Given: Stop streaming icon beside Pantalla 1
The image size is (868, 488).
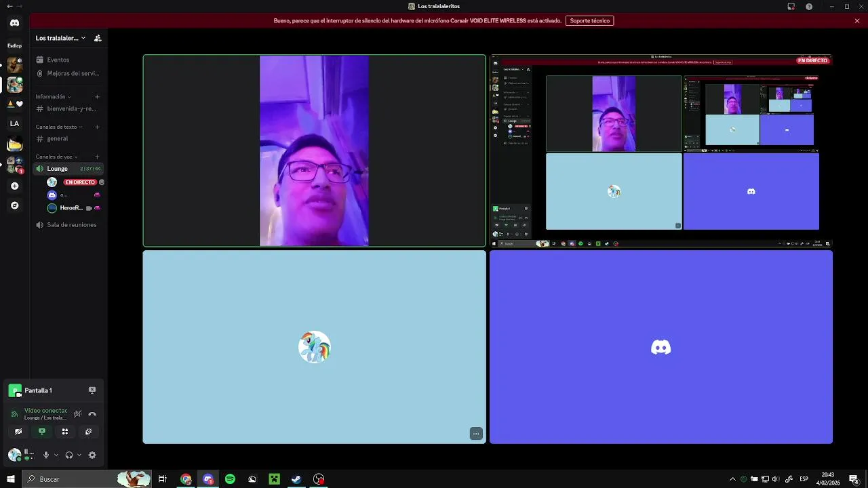Looking at the screenshot, I should coord(92,390).
